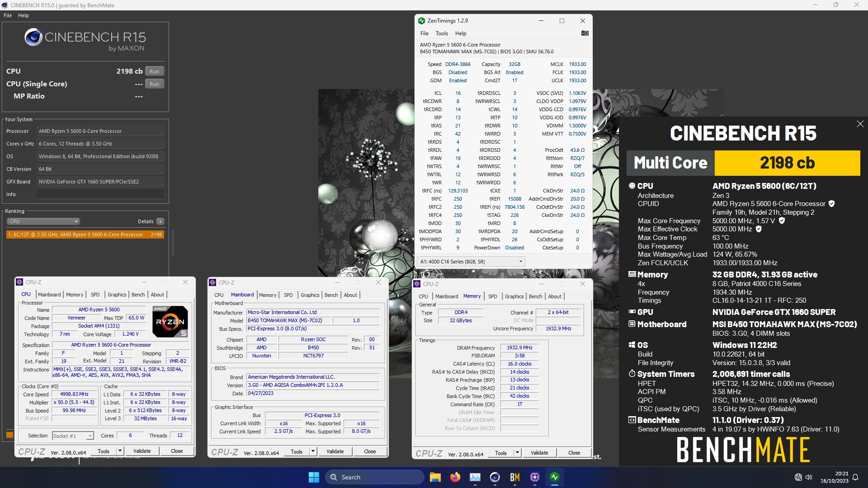Screen dimensions: 868x488
Task: Open CPU-Z purple taskbar icon
Action: [x=535, y=477]
